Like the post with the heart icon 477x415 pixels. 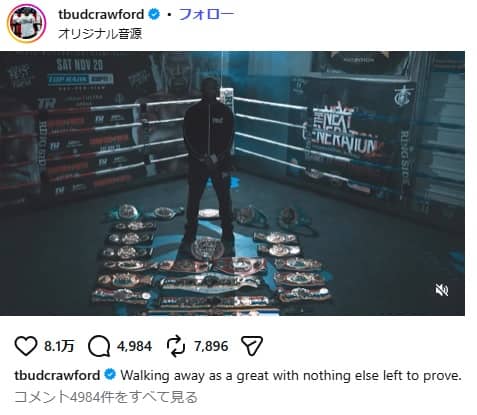pos(26,346)
